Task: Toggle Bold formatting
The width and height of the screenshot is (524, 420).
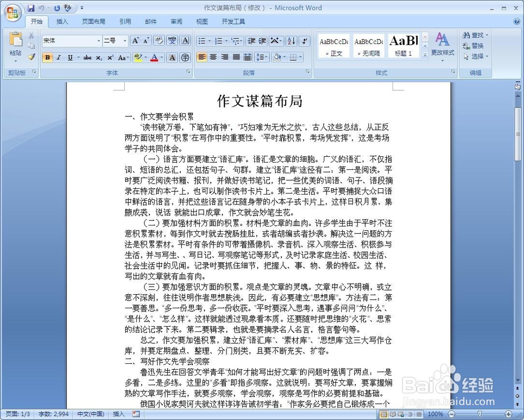Action: pos(48,58)
